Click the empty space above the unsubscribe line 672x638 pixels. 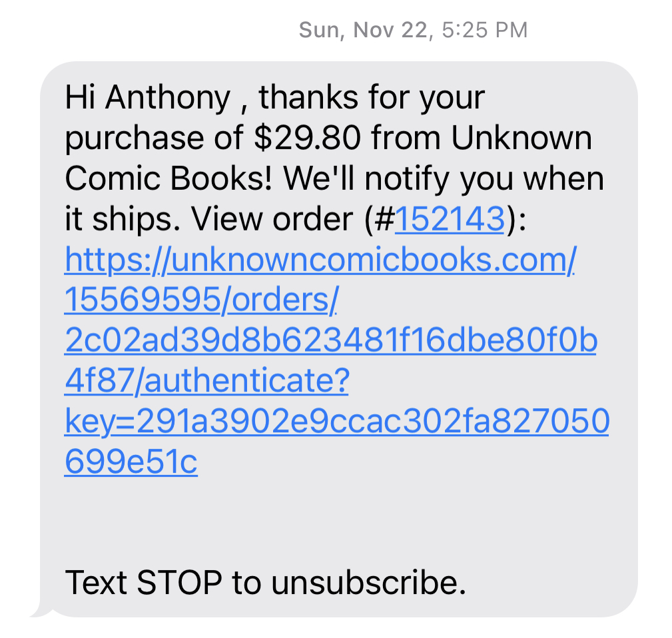(338, 523)
